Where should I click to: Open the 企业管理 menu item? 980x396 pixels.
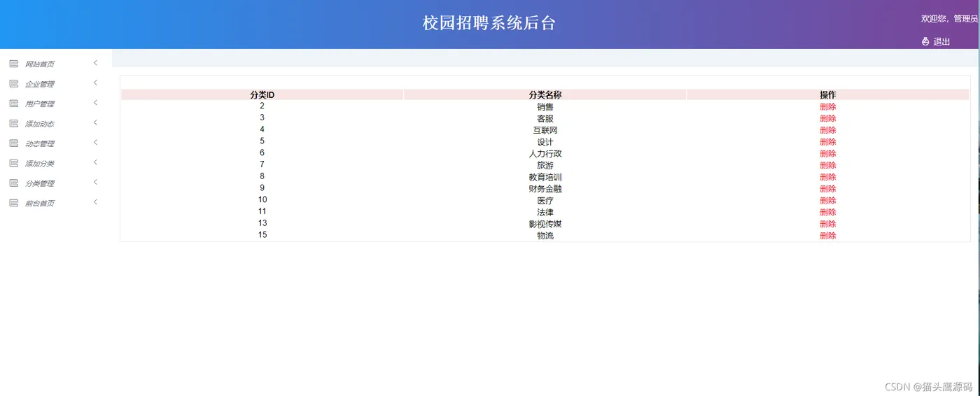40,84
